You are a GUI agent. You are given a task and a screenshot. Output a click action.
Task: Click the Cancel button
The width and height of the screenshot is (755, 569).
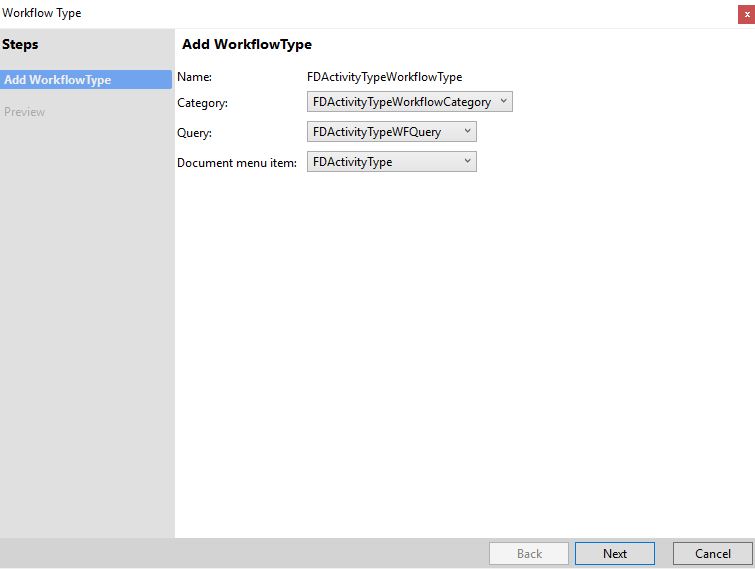click(713, 554)
